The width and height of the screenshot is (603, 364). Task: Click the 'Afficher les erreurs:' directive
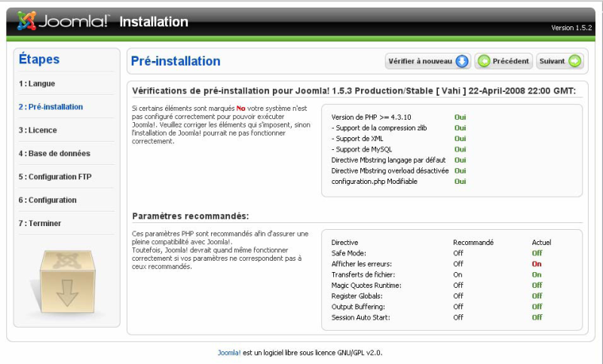[x=362, y=264]
